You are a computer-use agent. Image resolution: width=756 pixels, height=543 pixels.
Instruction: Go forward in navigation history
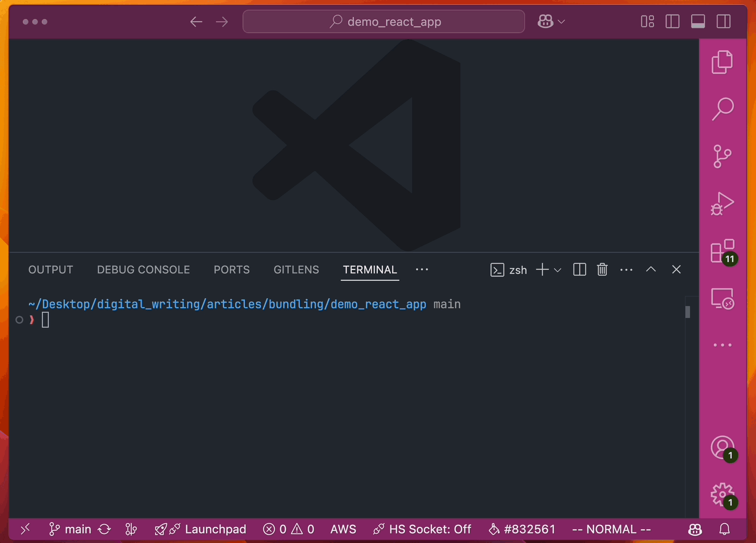[222, 22]
